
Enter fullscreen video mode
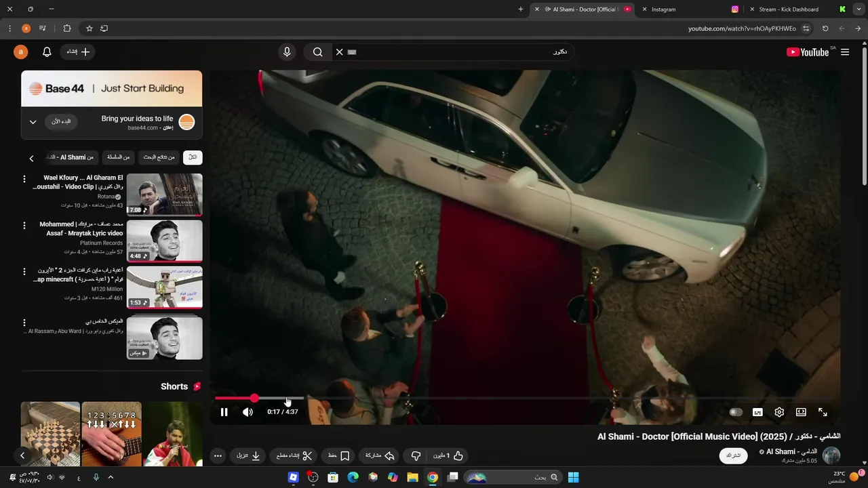(x=823, y=412)
